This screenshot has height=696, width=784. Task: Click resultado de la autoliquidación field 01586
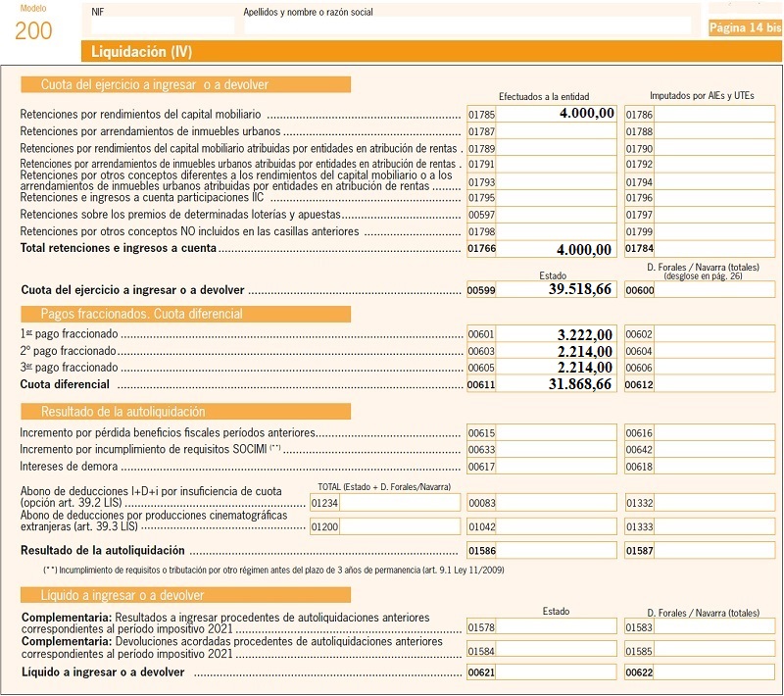pos(556,551)
